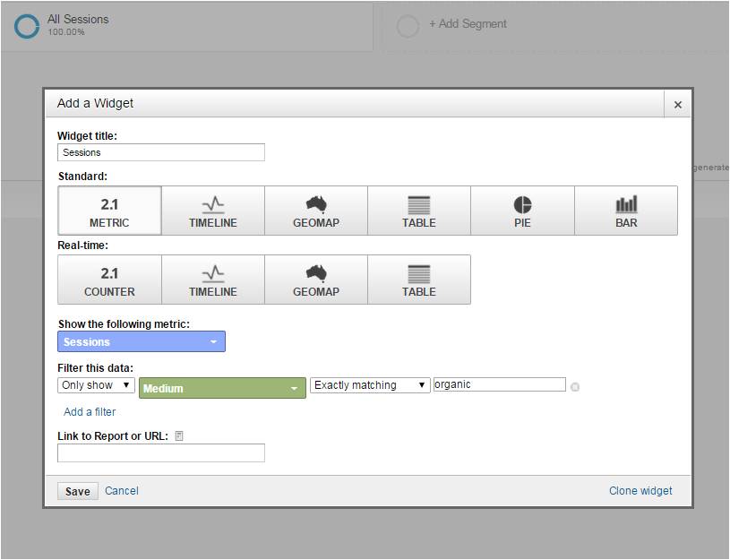Choose the real-time Geomap widget
The image size is (730, 560).
(x=316, y=280)
